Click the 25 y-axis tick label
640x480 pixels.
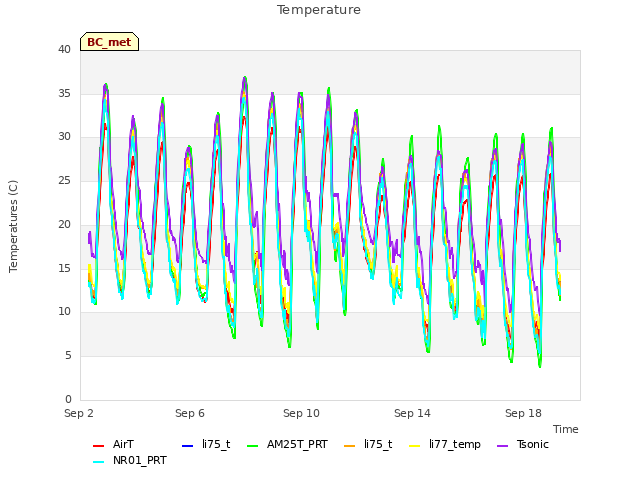[64, 180]
